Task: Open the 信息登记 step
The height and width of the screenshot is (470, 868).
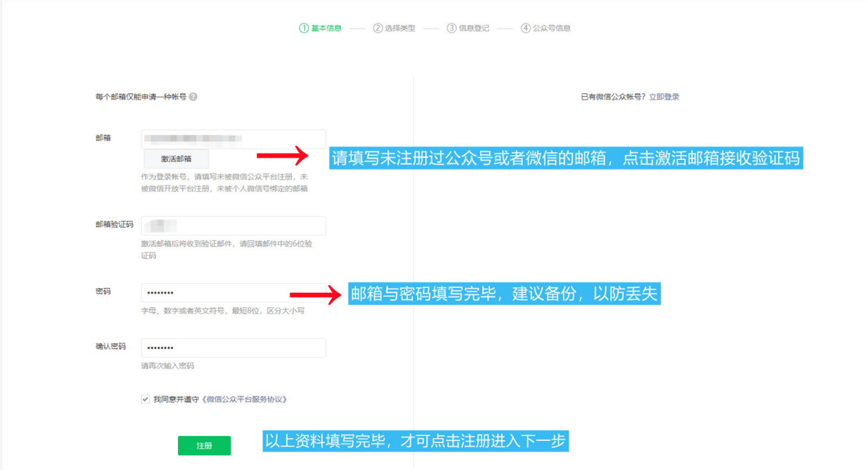Action: 468,28
